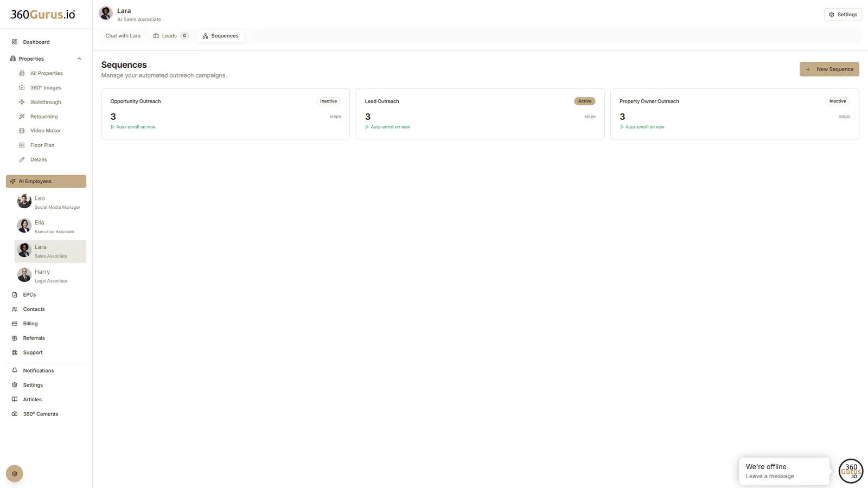This screenshot has height=488, width=868.
Task: Open the 360Gurus chat widget bubble
Action: [851, 471]
